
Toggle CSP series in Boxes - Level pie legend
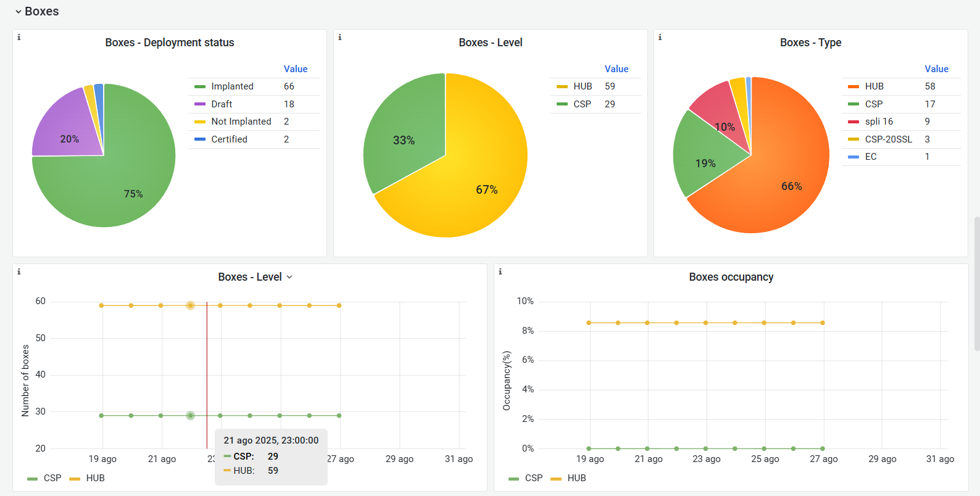tap(582, 104)
